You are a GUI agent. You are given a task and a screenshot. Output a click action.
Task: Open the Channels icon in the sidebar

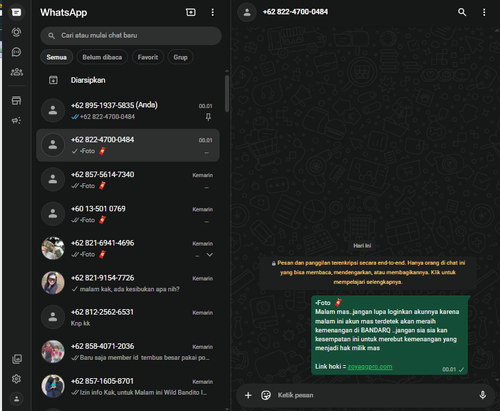tap(16, 52)
